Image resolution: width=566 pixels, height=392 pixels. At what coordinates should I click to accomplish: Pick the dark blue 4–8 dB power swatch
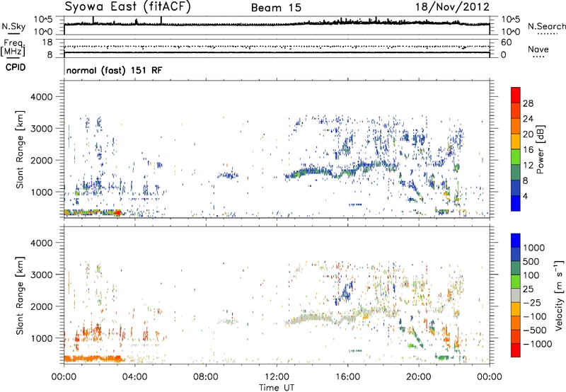coord(516,188)
